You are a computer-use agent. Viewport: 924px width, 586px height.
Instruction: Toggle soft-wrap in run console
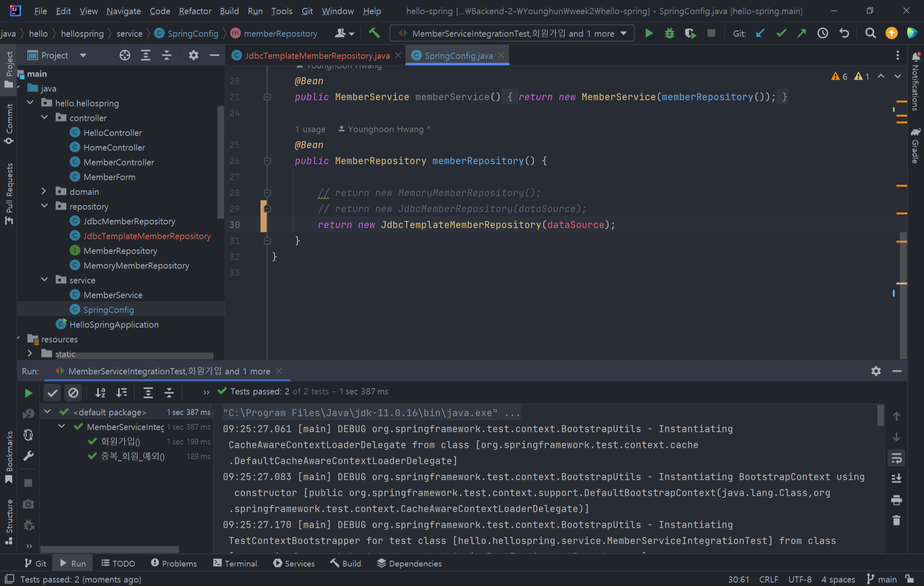tap(896, 458)
